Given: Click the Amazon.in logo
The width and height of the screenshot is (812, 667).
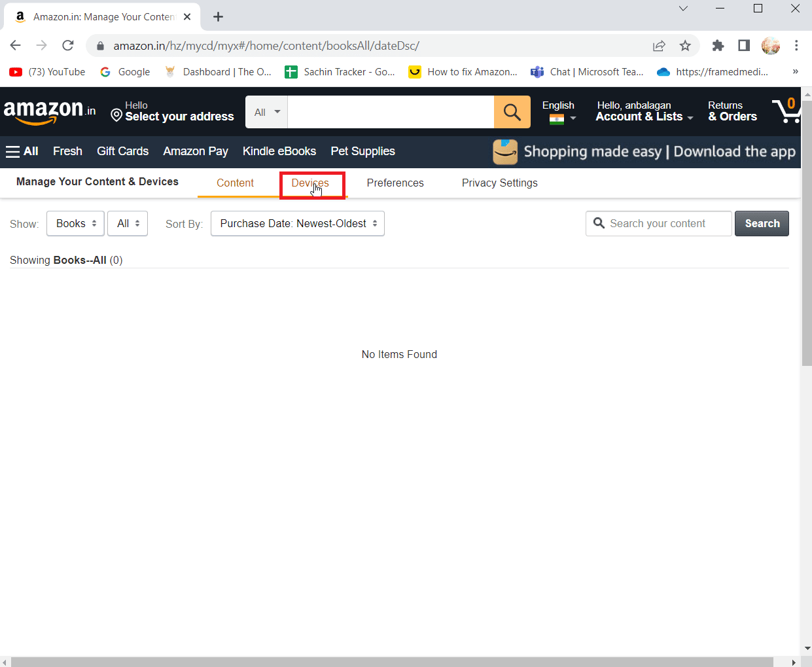Looking at the screenshot, I should click(x=50, y=112).
